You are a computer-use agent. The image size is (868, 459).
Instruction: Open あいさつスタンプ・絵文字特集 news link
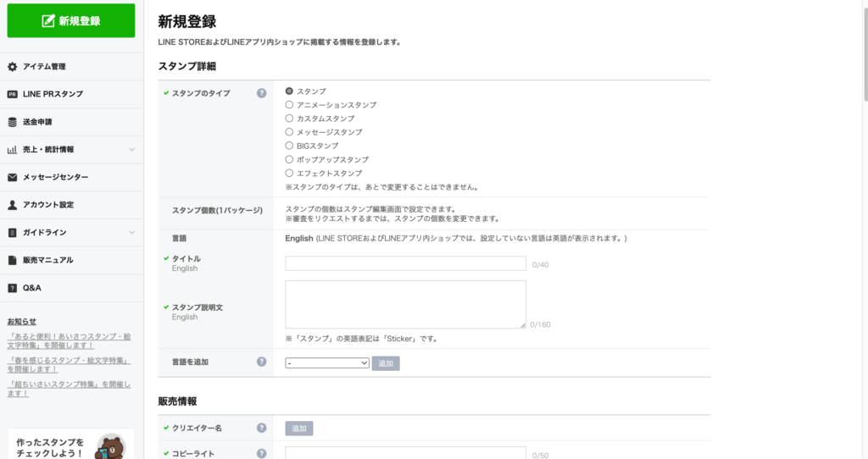click(70, 340)
